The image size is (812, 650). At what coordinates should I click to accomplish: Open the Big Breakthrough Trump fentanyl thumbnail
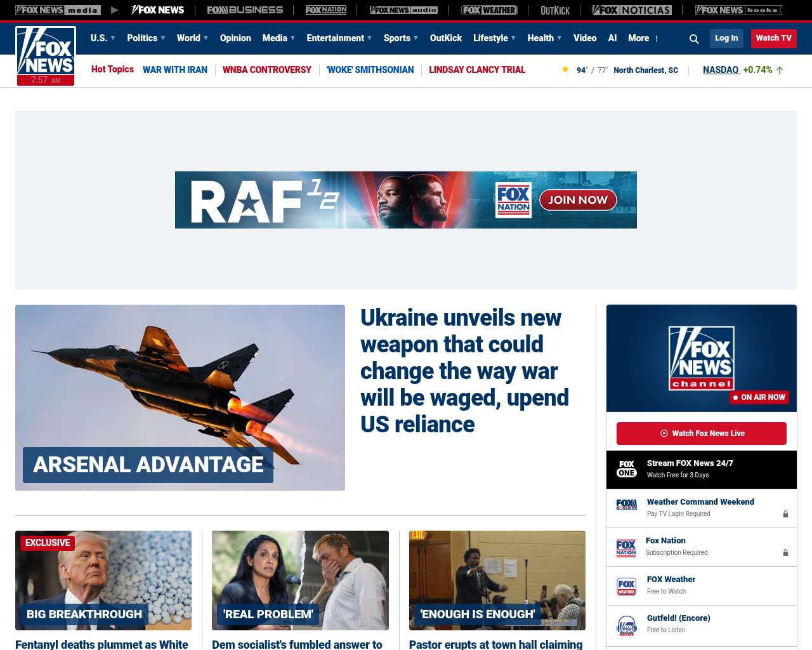pos(103,580)
